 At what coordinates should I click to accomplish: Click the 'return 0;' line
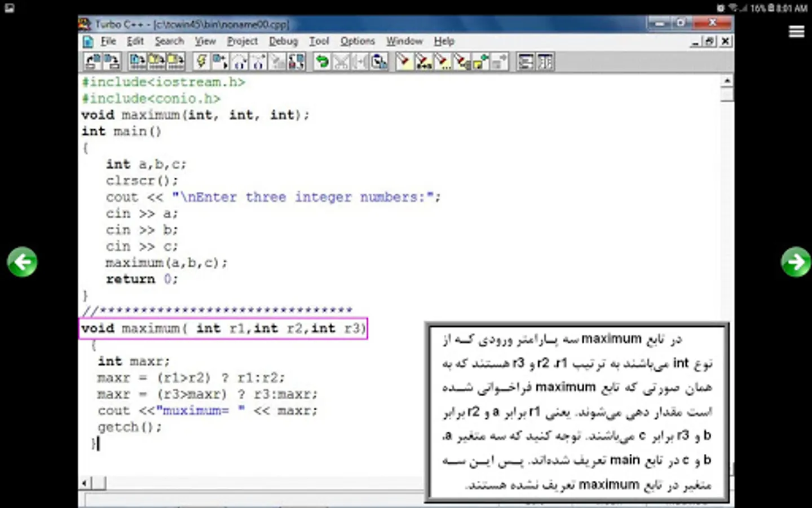(142, 279)
